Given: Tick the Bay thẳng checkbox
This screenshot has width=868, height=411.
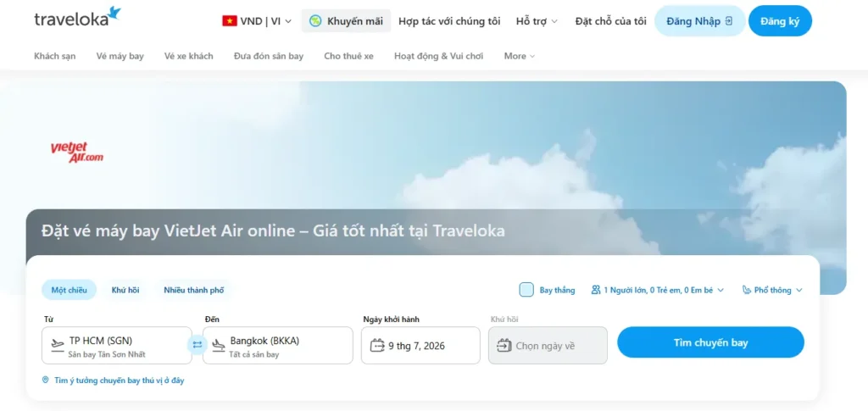Looking at the screenshot, I should [x=526, y=290].
